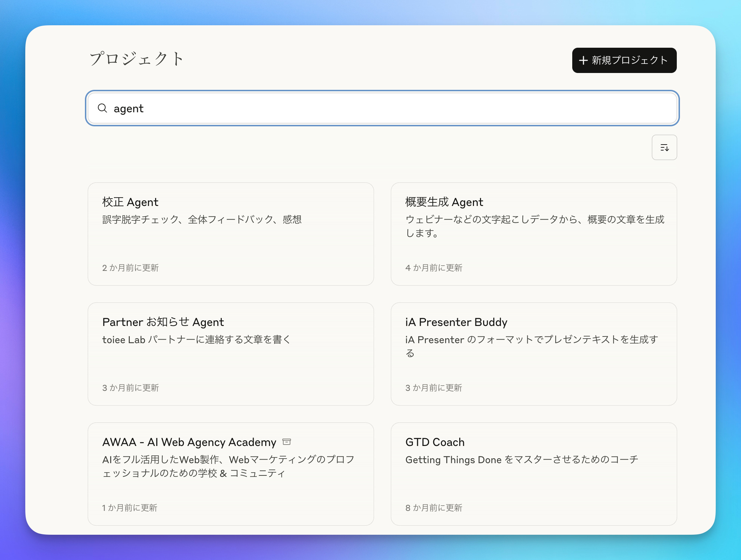Click the プロジェクト page heading
Image resolution: width=741 pixels, height=560 pixels.
137,59
